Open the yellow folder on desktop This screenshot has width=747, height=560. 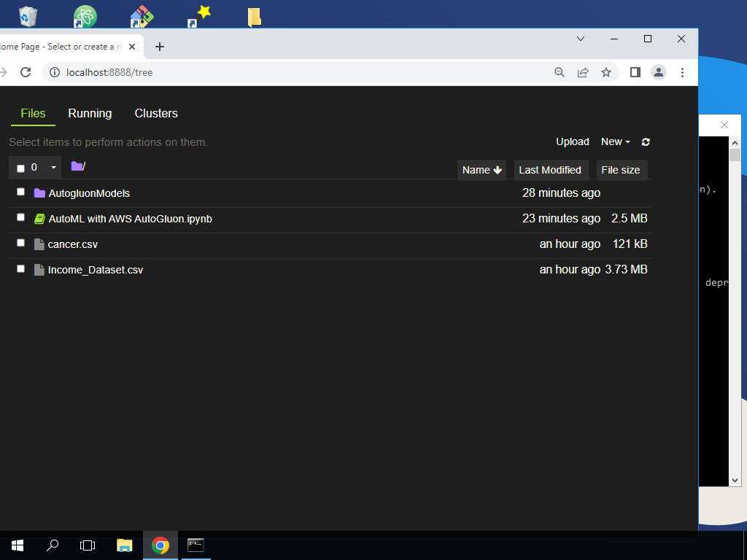[255, 17]
